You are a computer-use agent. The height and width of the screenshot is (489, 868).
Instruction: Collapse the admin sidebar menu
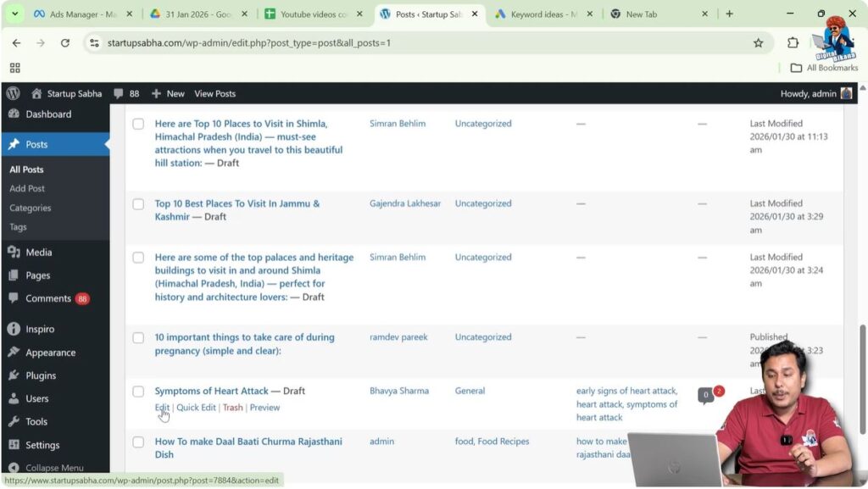[x=56, y=467]
